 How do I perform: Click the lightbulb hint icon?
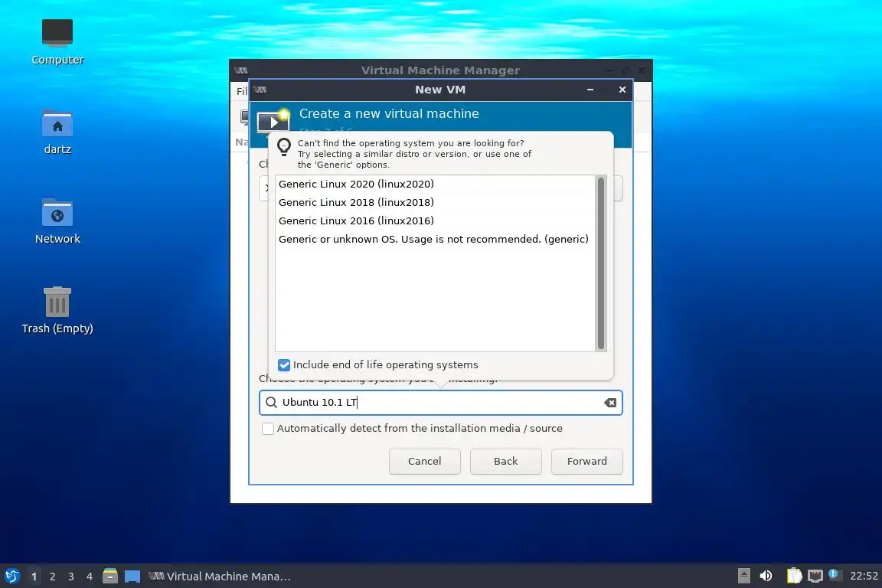284,147
